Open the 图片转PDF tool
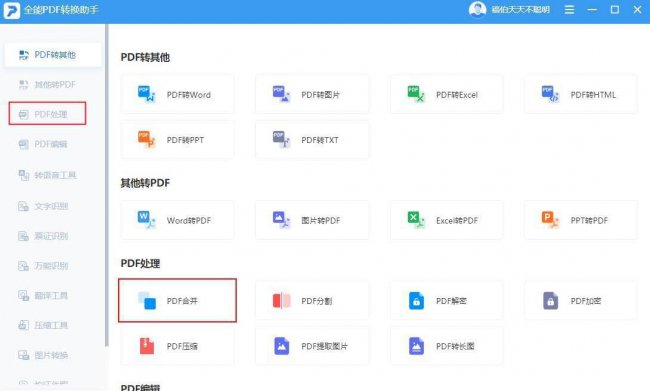The width and height of the screenshot is (650, 391). click(312, 220)
